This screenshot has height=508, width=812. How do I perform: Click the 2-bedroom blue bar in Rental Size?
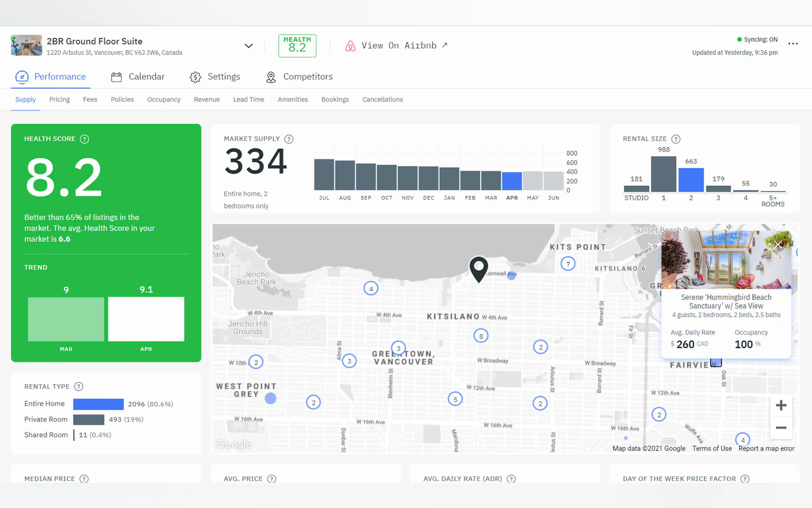(x=691, y=180)
